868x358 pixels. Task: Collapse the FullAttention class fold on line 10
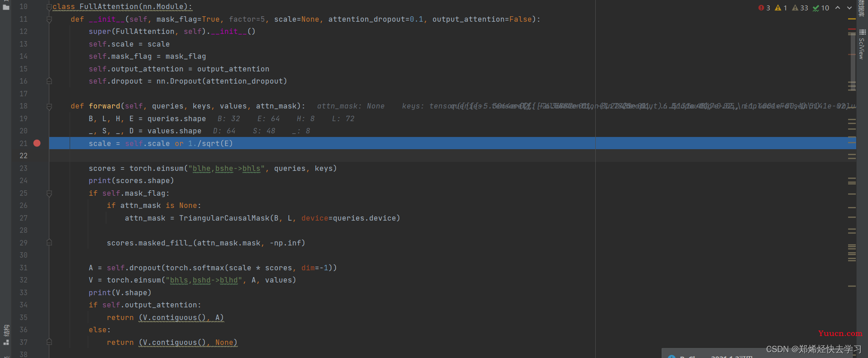point(49,7)
